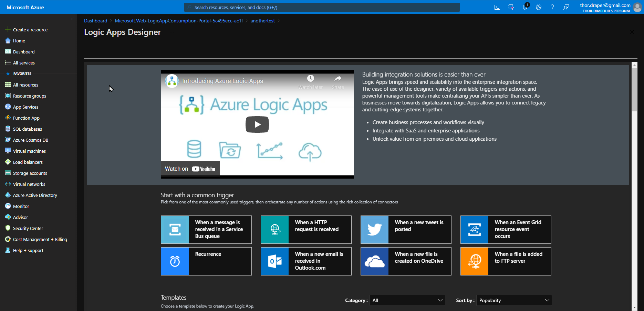
Task: Click the Virtual machines monitor icon
Action: coord(8,151)
